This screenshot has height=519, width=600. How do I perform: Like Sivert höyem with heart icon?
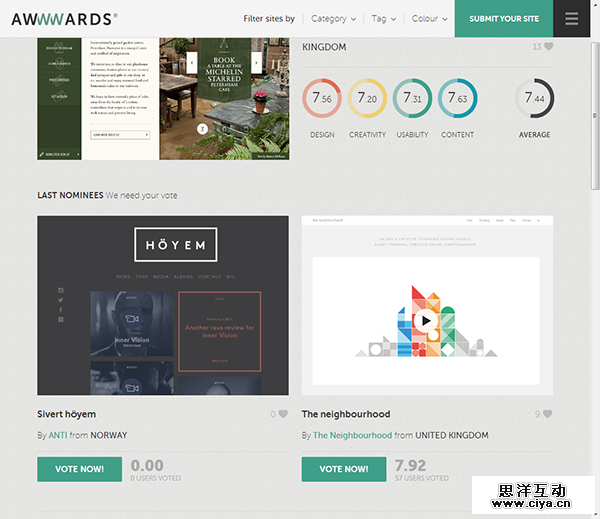tap(283, 414)
